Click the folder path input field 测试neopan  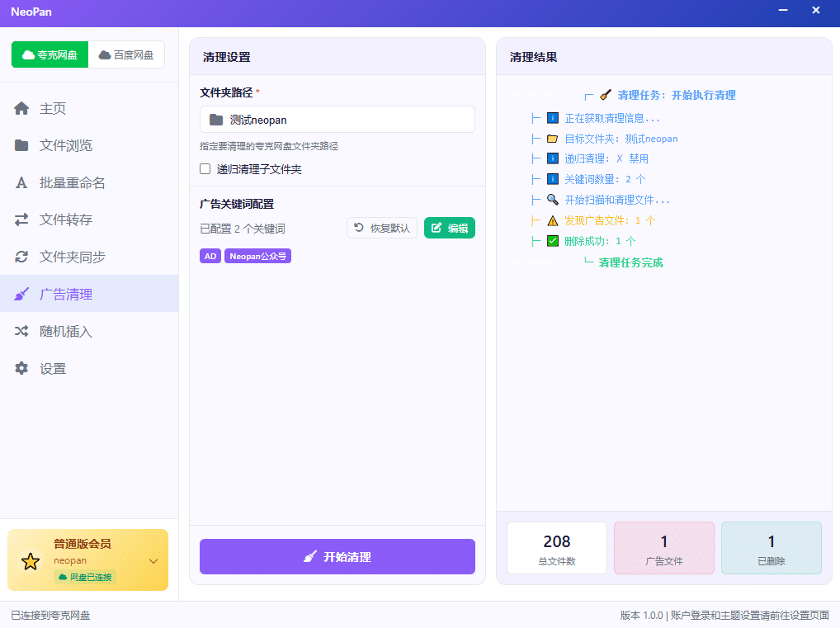point(337,120)
